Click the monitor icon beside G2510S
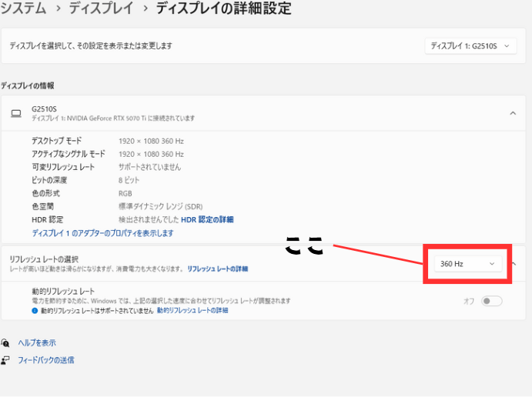Screen dimensions: 532x397 (x=16, y=113)
